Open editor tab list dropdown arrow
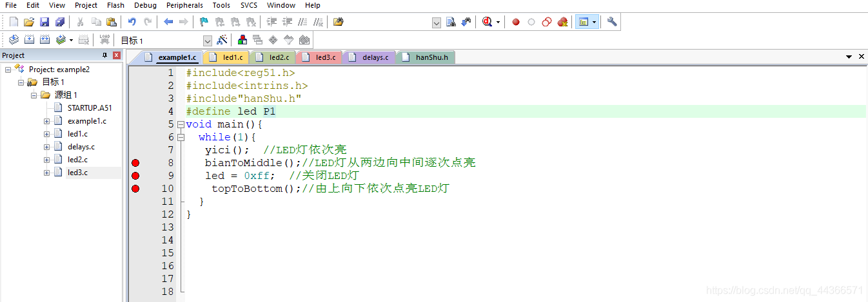Image resolution: width=868 pixels, height=302 pixels. click(849, 57)
